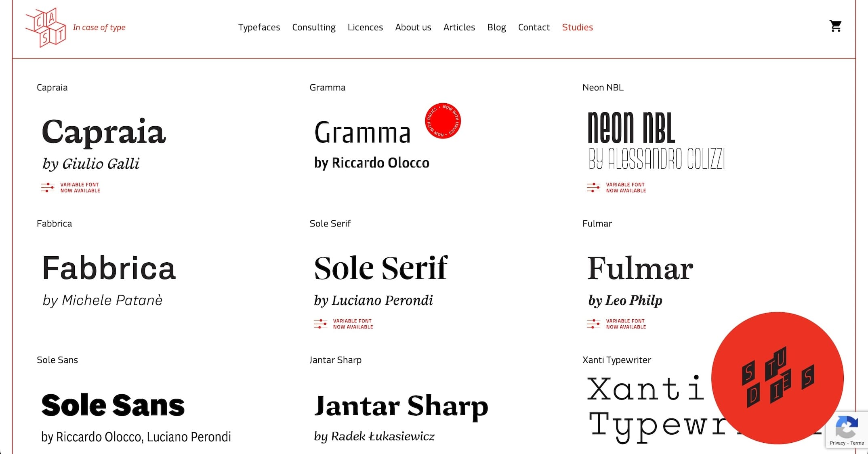The height and width of the screenshot is (454, 868).
Task: Click the 'In case of type' tagline
Action: click(99, 27)
